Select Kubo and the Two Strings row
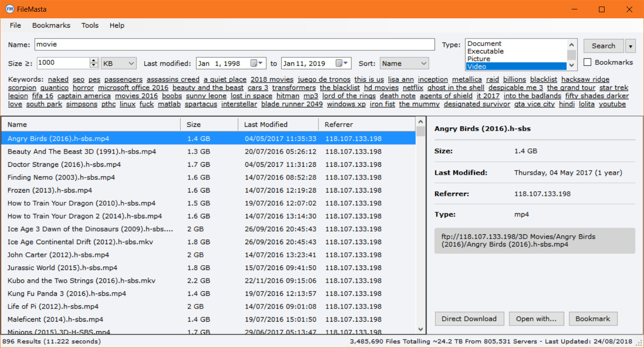The width and height of the screenshot is (644, 348). (x=208, y=281)
